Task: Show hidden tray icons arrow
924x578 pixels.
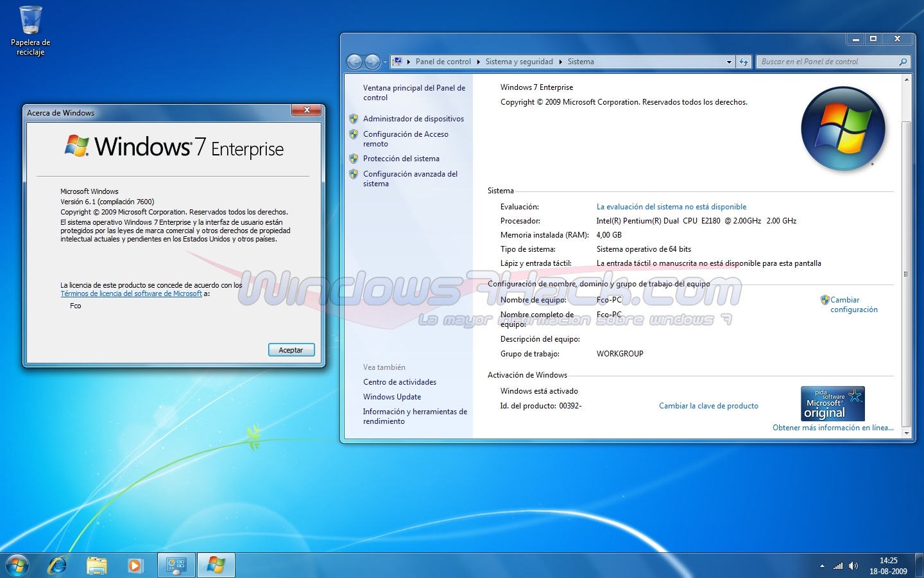Action: click(822, 566)
